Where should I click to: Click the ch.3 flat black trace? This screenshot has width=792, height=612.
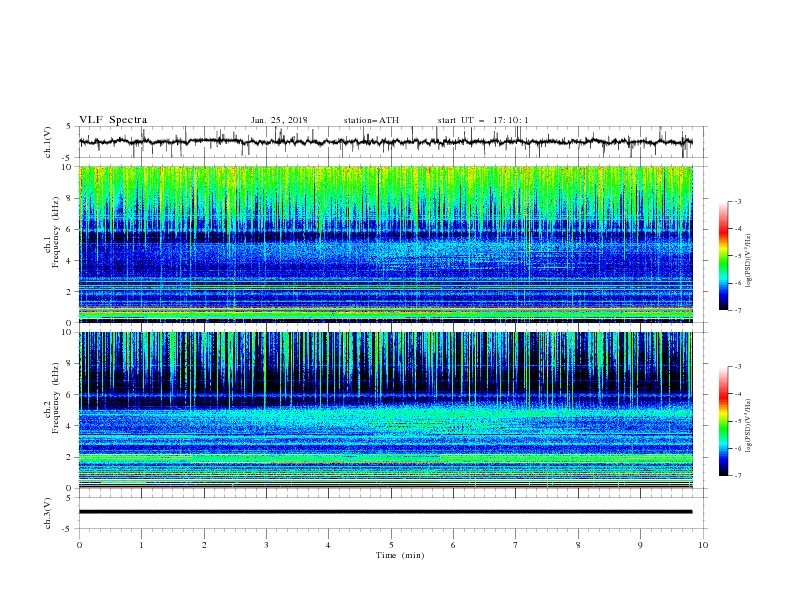[386, 512]
